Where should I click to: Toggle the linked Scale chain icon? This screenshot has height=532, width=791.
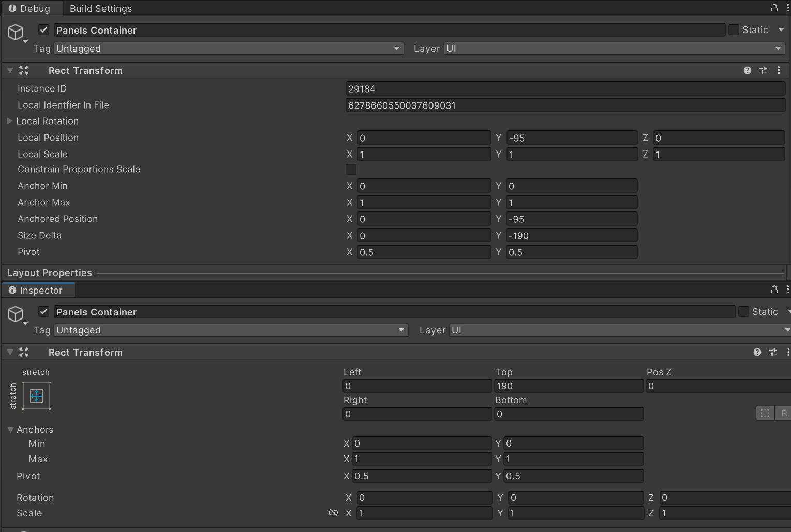point(333,513)
